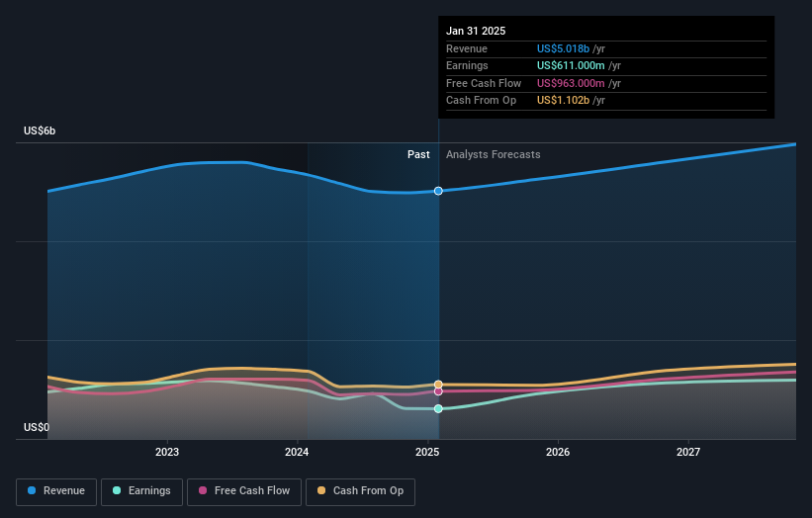Click the 'Cash From Op' row label in tooltip

click(x=481, y=101)
